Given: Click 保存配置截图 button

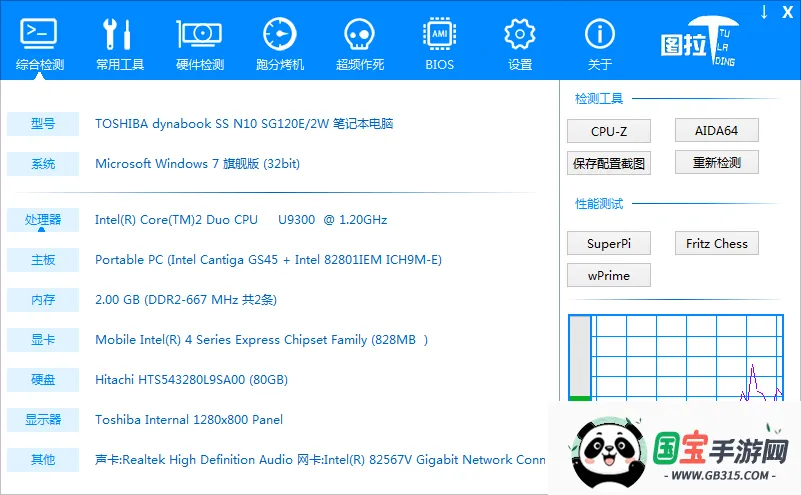Looking at the screenshot, I should [x=608, y=163].
